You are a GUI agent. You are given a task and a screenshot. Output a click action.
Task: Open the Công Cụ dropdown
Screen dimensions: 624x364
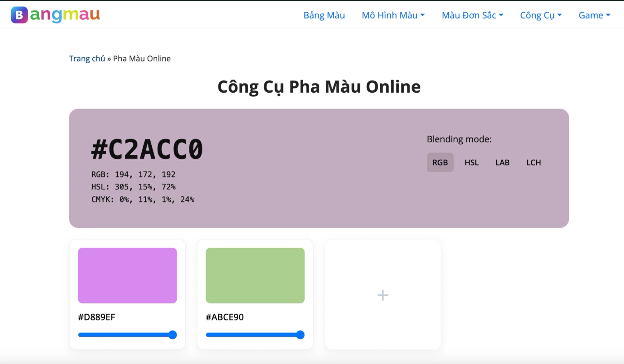click(x=540, y=15)
